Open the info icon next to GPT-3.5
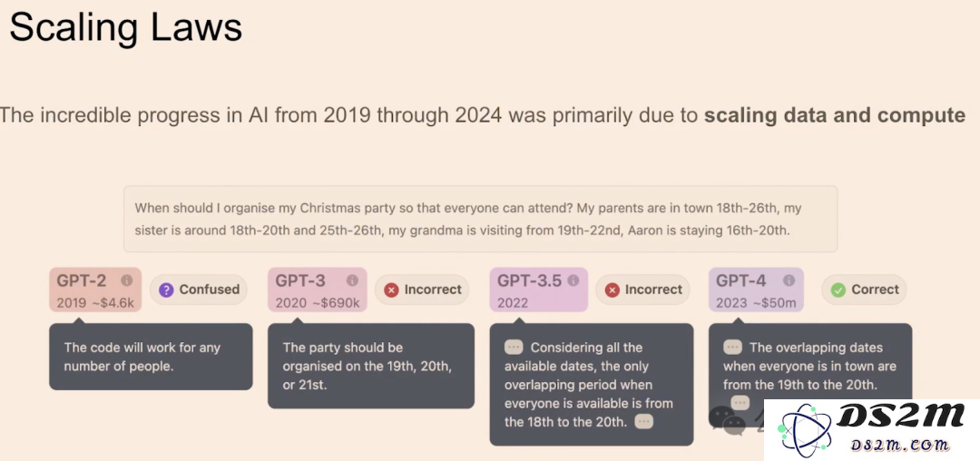This screenshot has height=461, width=980. pos(573,280)
